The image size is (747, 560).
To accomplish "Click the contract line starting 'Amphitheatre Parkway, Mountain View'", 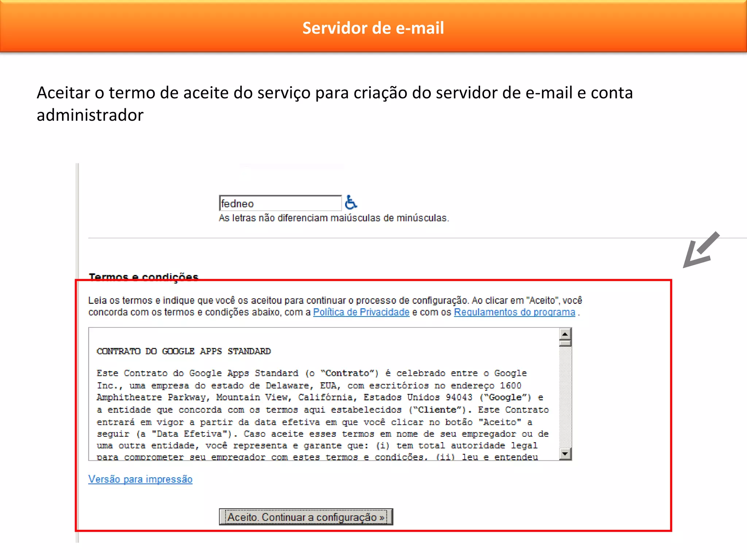I will (320, 397).
